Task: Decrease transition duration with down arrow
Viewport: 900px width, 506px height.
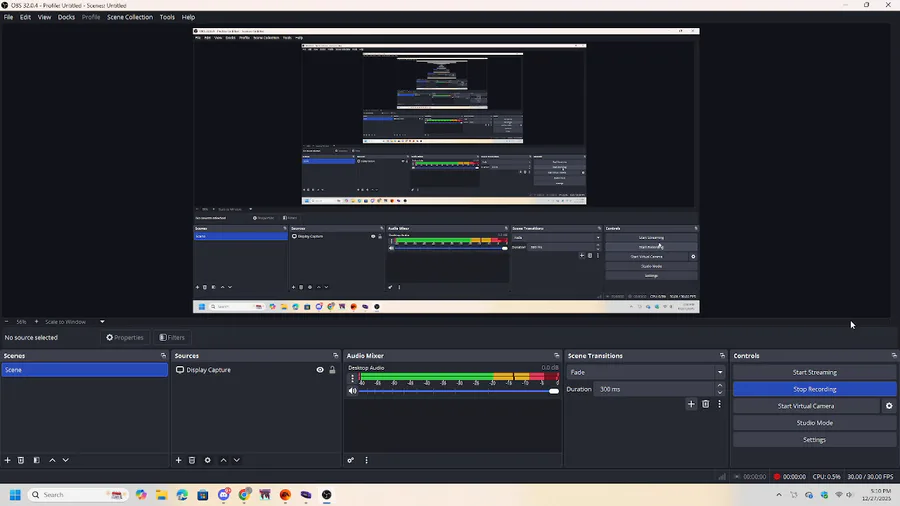Action: click(x=720, y=392)
